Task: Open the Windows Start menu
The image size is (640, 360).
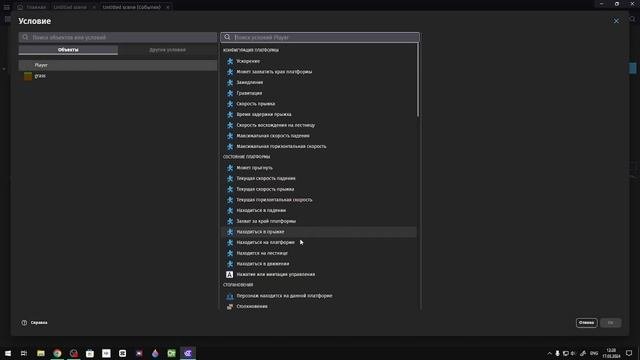Action: click(x=8, y=353)
